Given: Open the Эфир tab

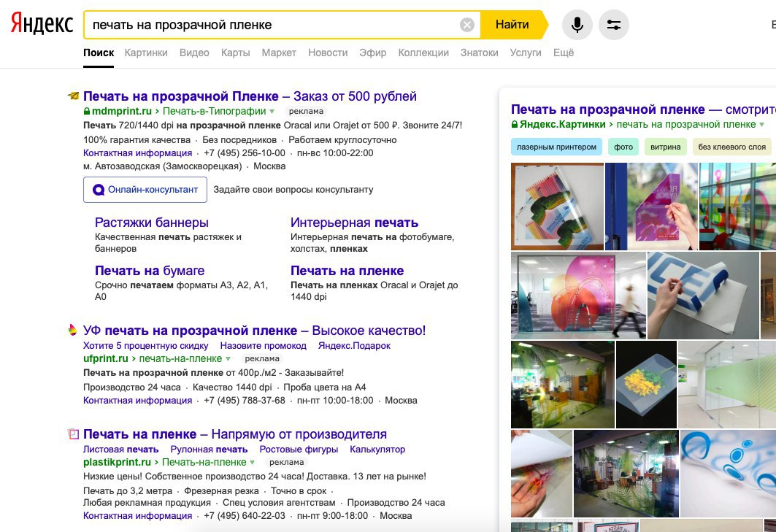Looking at the screenshot, I should 372,53.
